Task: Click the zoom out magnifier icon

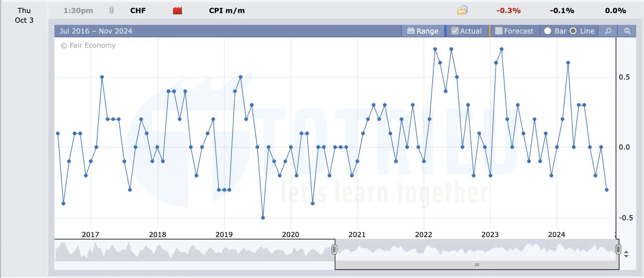Action: (627, 31)
